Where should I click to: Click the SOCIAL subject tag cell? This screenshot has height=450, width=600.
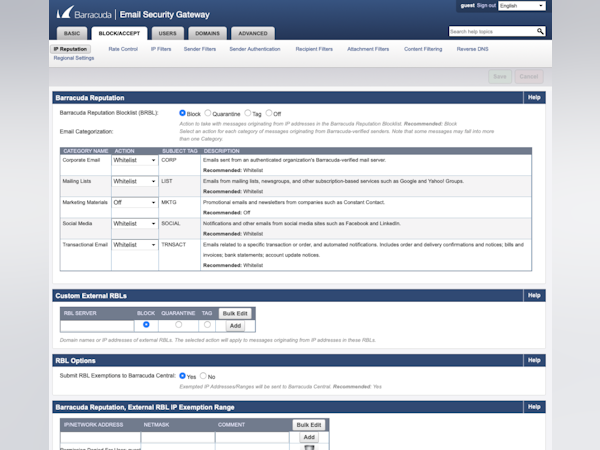coord(179,228)
